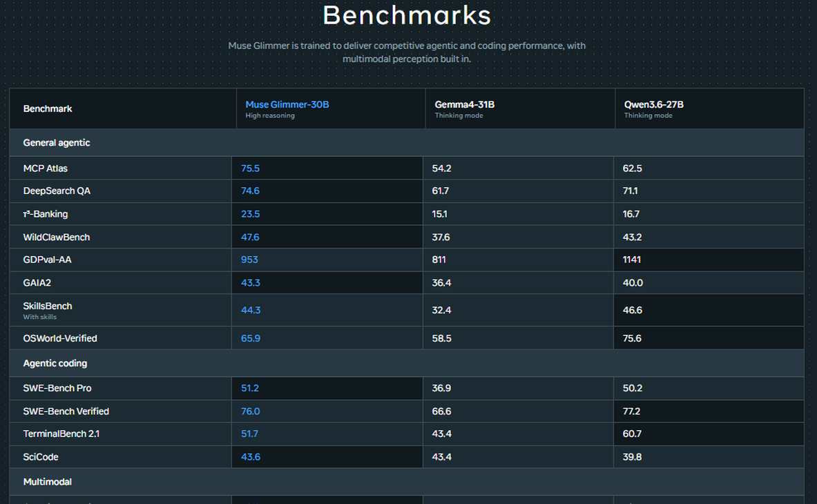This screenshot has height=504, width=817.
Task: Select the SWE-Bench Verified row label
Action: (66, 411)
